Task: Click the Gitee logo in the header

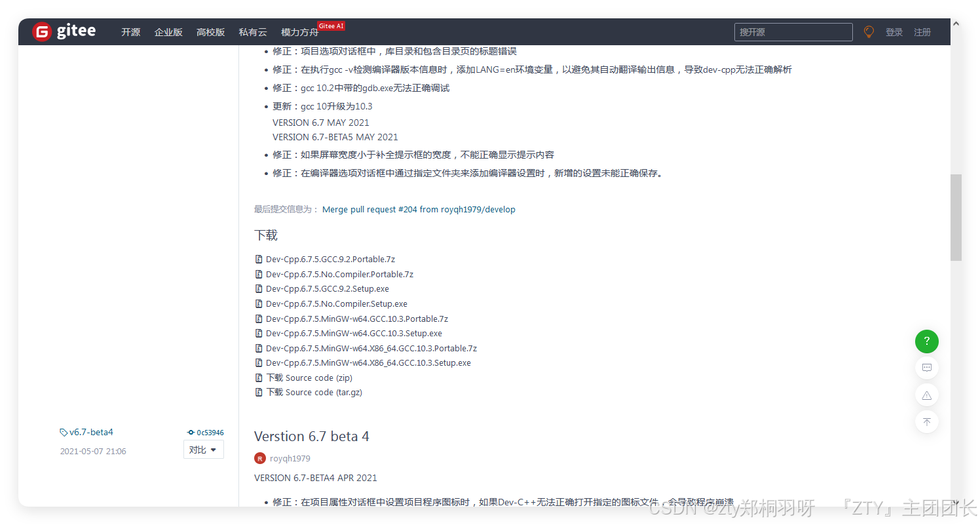Action: 64,31
